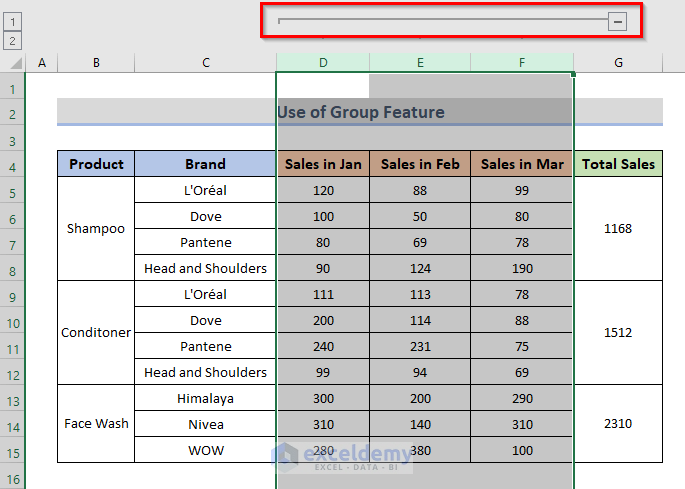Select column A header
685x489 pixels.
coord(41,63)
